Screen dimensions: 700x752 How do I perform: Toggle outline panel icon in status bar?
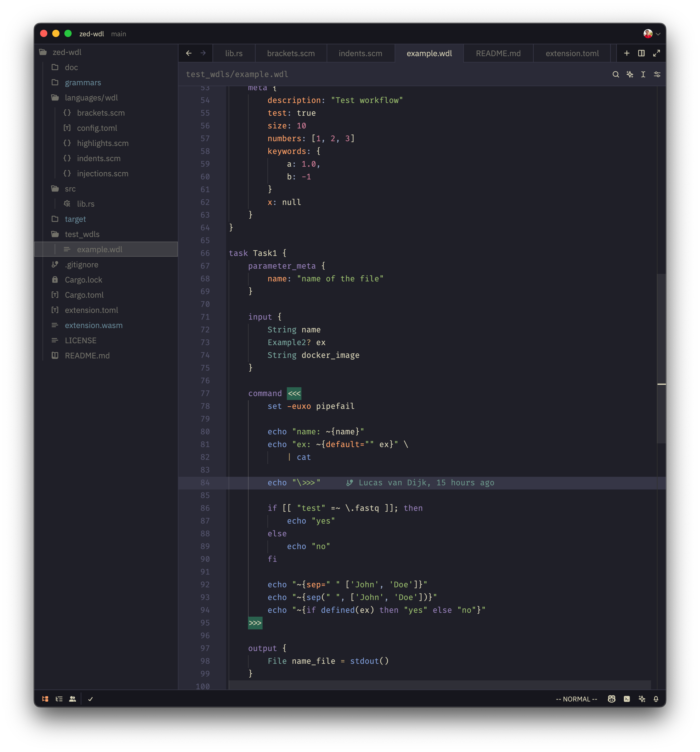click(59, 699)
